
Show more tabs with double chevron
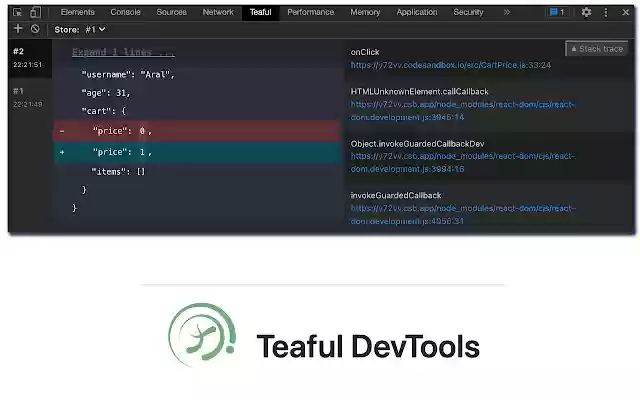tap(507, 12)
